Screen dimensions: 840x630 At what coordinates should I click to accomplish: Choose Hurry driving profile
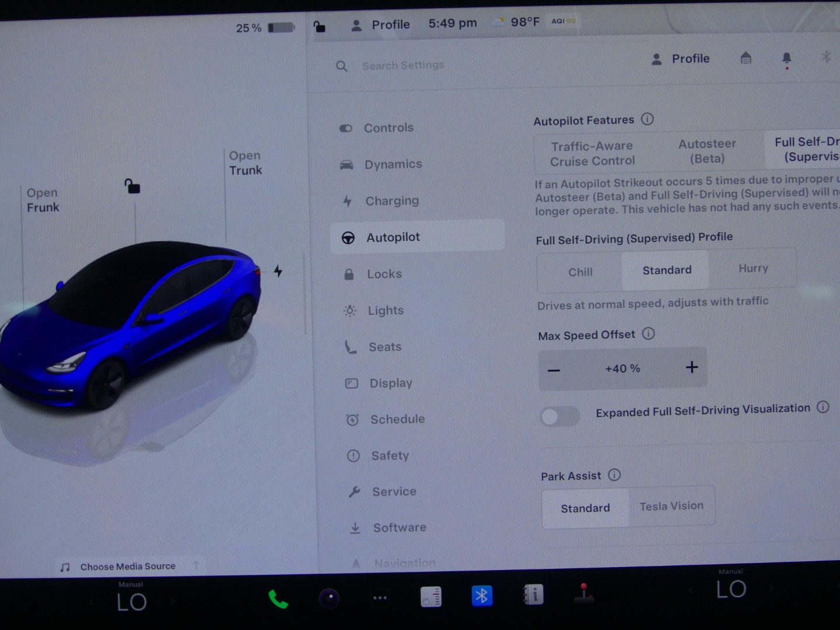pyautogui.click(x=752, y=268)
